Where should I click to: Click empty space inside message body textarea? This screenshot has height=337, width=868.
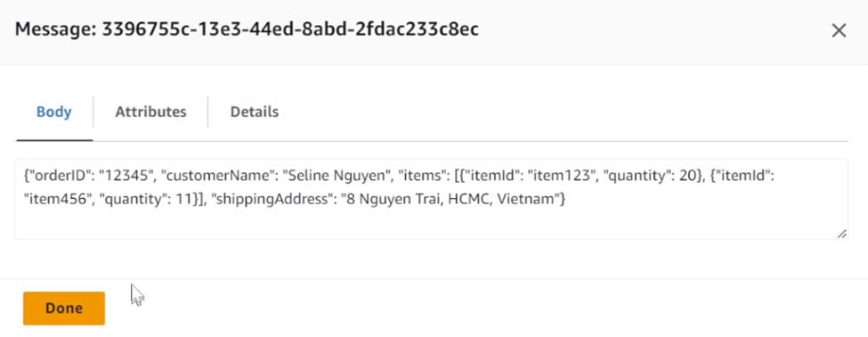point(432,225)
